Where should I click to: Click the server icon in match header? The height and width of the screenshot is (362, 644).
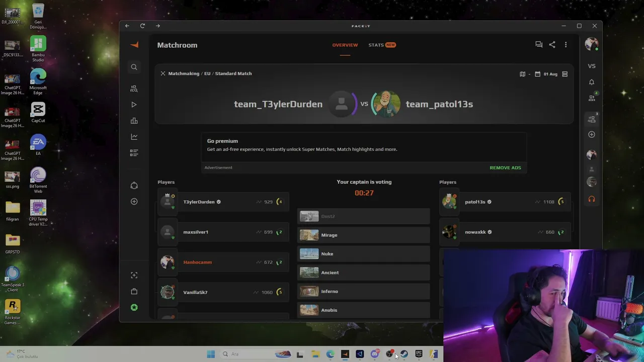coord(565,74)
